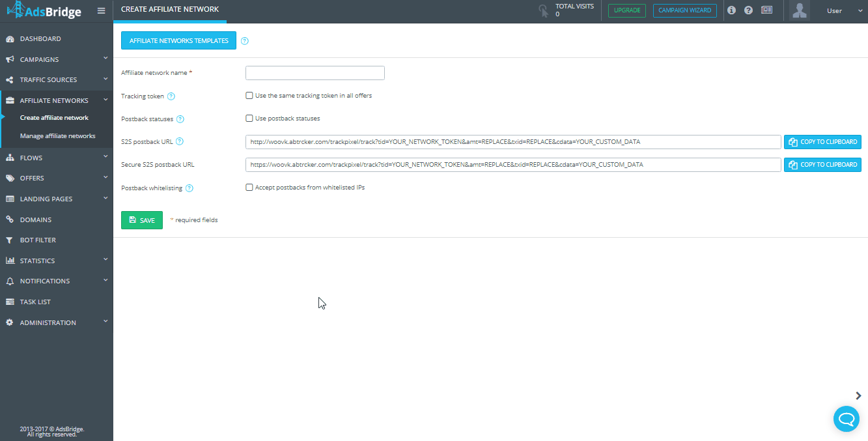
Task: Enable same tracking token in all offers
Action: click(249, 96)
